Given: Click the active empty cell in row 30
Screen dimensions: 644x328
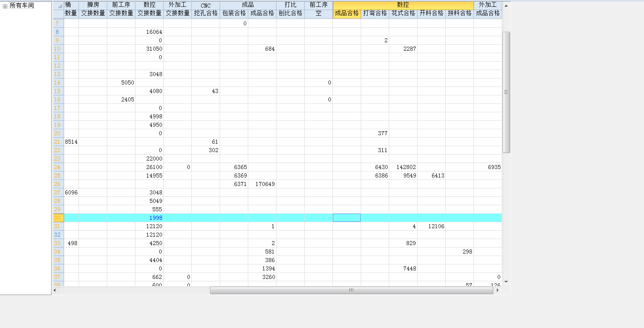Looking at the screenshot, I should point(347,218).
